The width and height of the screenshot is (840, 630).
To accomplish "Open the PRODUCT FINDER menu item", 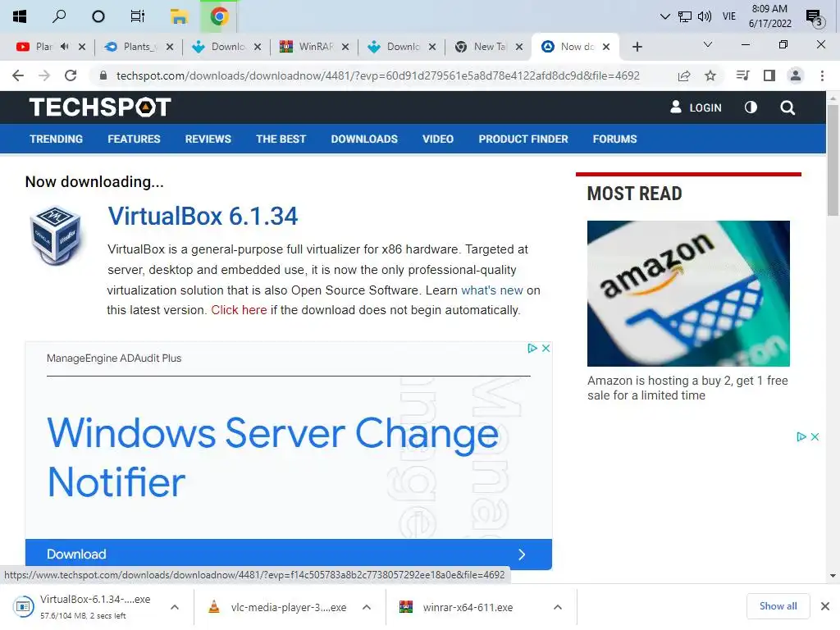I will tap(523, 139).
